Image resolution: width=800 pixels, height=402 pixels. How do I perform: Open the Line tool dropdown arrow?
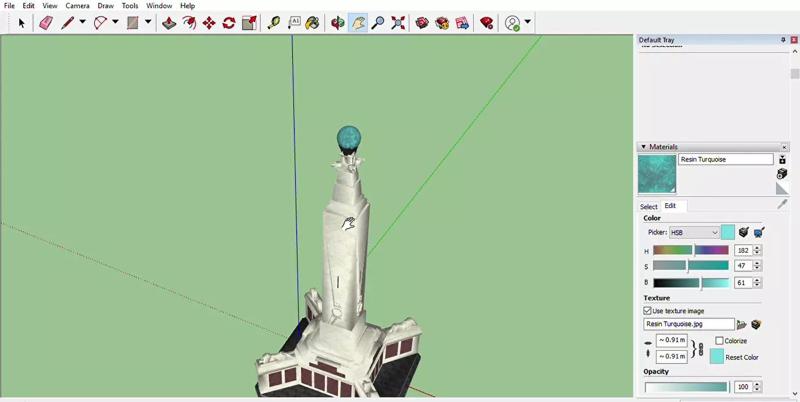[x=82, y=22]
